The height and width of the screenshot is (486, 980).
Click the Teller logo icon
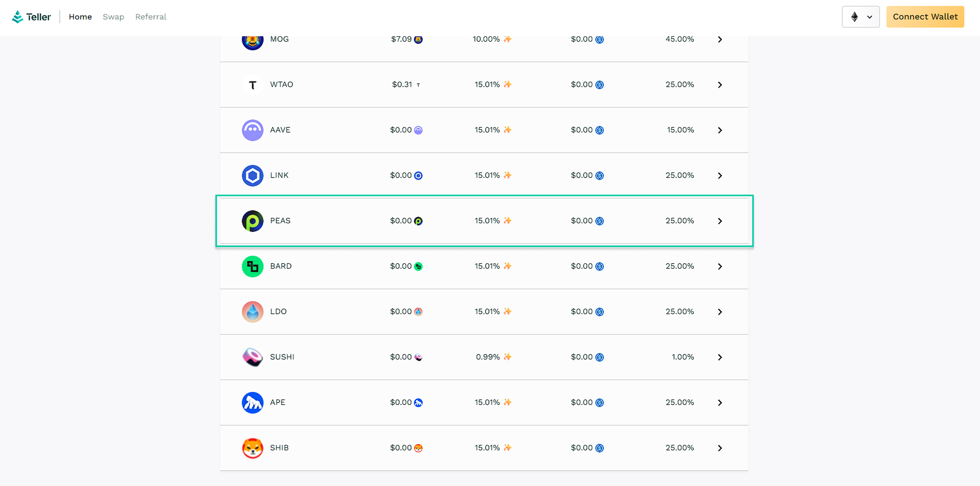click(x=18, y=17)
